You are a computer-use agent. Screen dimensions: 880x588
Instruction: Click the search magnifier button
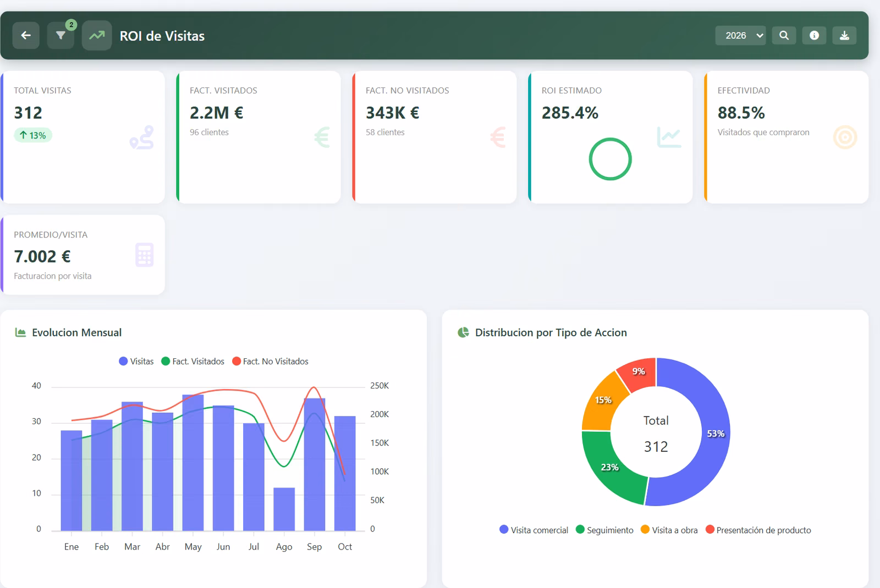(784, 36)
